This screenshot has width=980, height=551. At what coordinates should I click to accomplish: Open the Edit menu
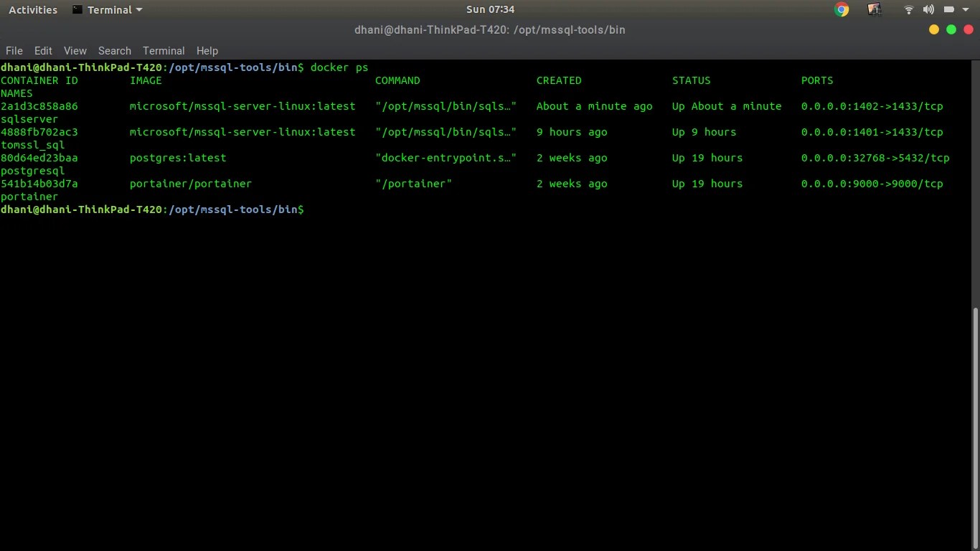point(43,51)
